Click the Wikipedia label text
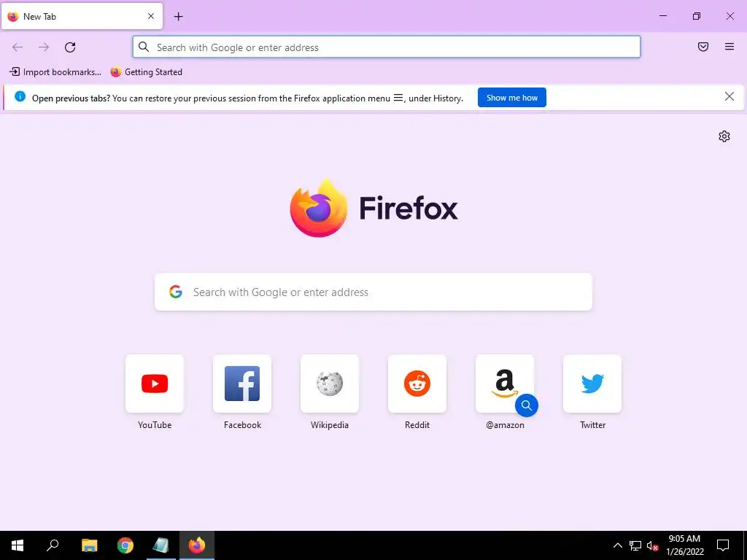 (330, 425)
